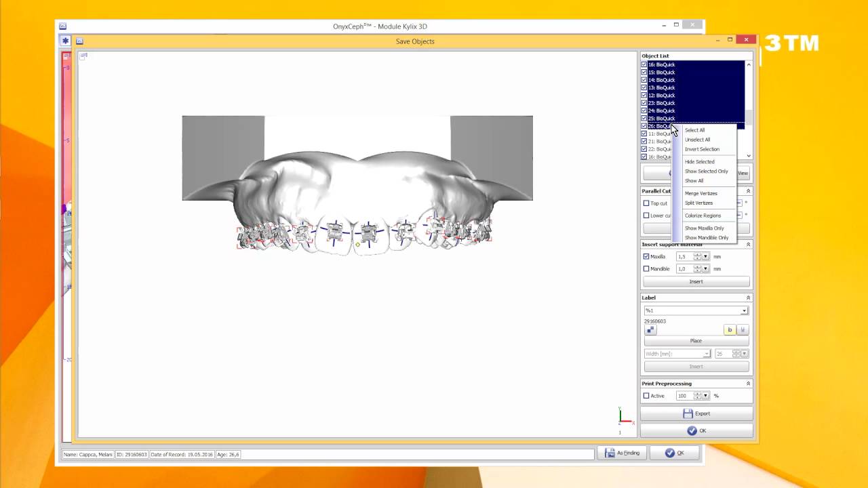Adjust Print Preprocessing percent spinner
The width and height of the screenshot is (868, 488).
(698, 396)
